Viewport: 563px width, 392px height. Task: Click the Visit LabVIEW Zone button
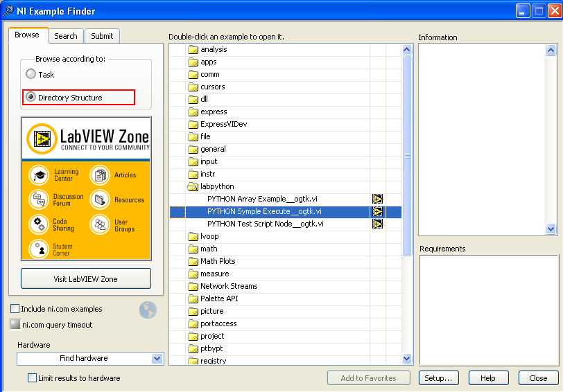86,279
